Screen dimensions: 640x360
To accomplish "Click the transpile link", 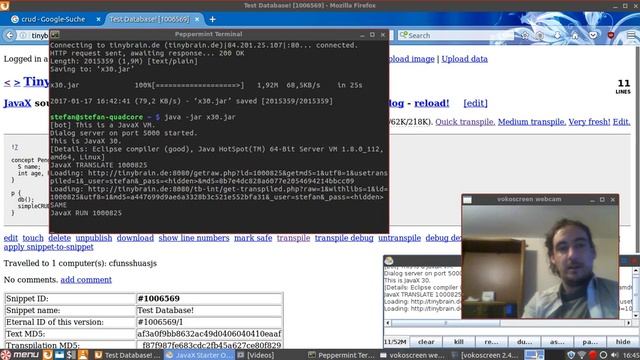I will (x=293, y=238).
